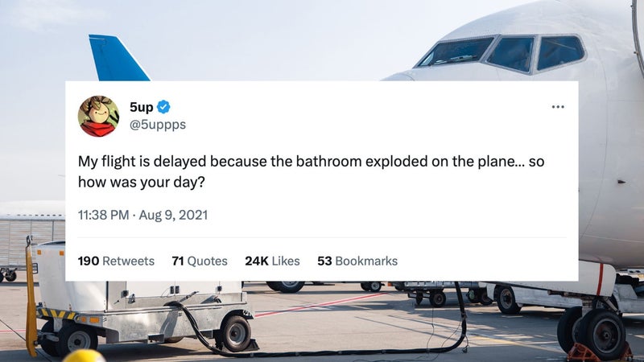The height and width of the screenshot is (362, 644).
Task: Open the 5up profile avatar
Action: (x=98, y=116)
